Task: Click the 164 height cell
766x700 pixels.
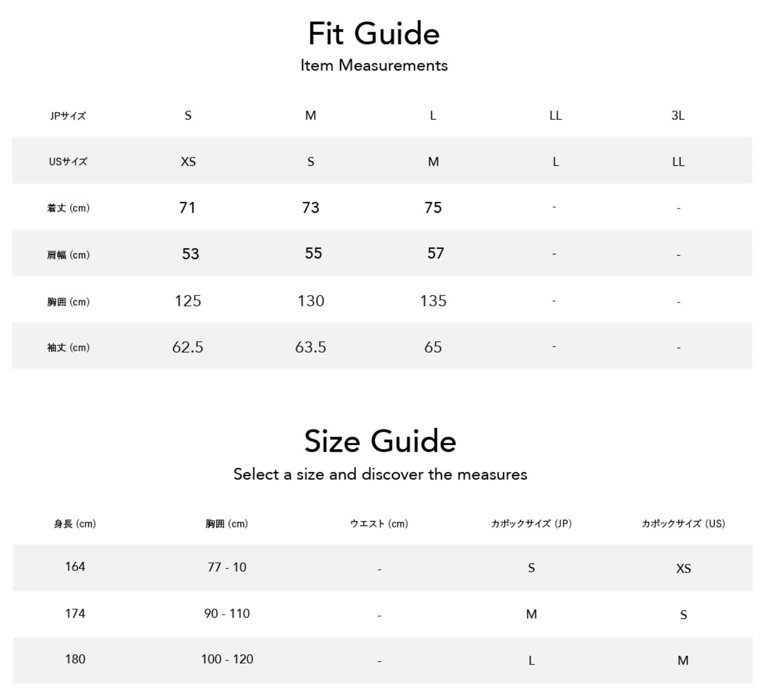Action: click(75, 567)
